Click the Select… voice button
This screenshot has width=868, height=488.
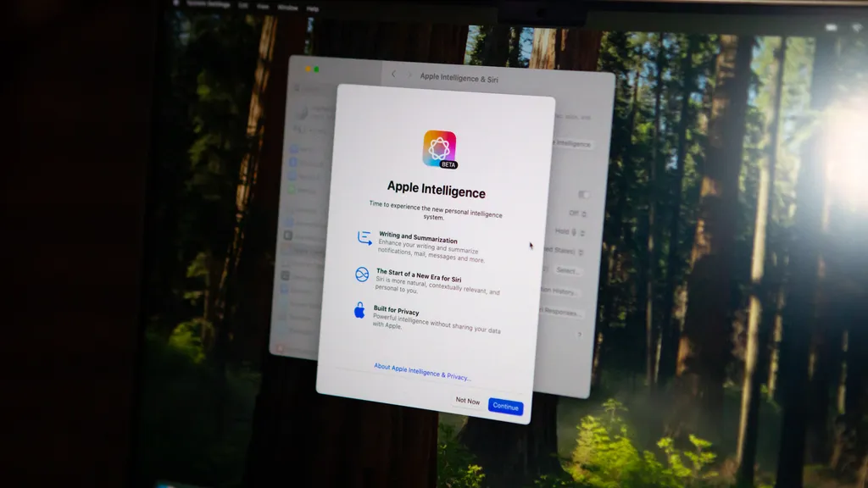[x=568, y=270]
